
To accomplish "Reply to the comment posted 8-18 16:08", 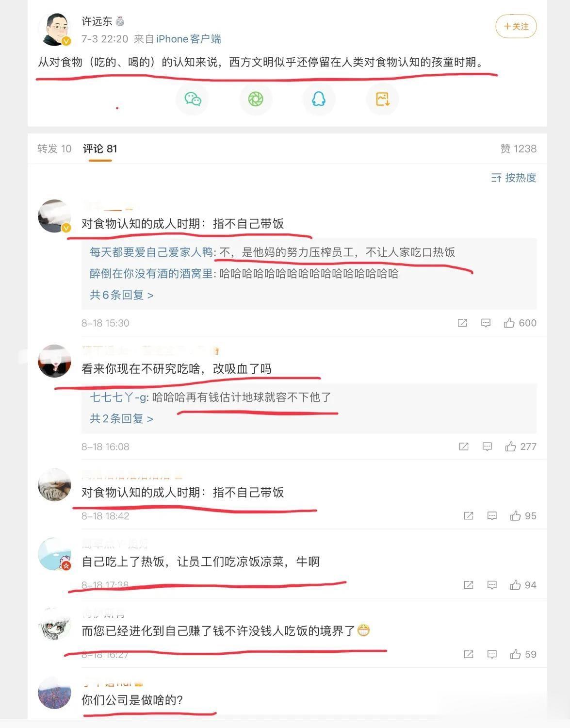I will click(x=487, y=447).
